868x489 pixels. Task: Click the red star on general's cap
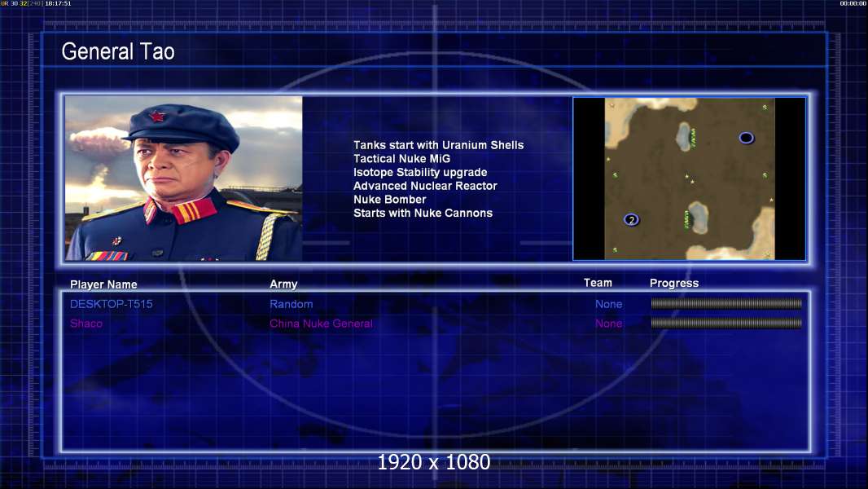coord(157,116)
